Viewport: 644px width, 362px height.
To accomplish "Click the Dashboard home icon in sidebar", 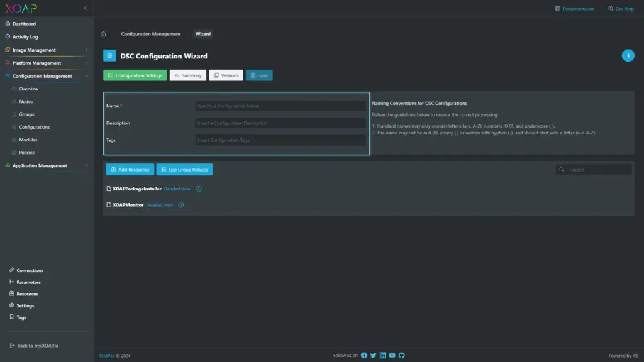I will [8, 23].
